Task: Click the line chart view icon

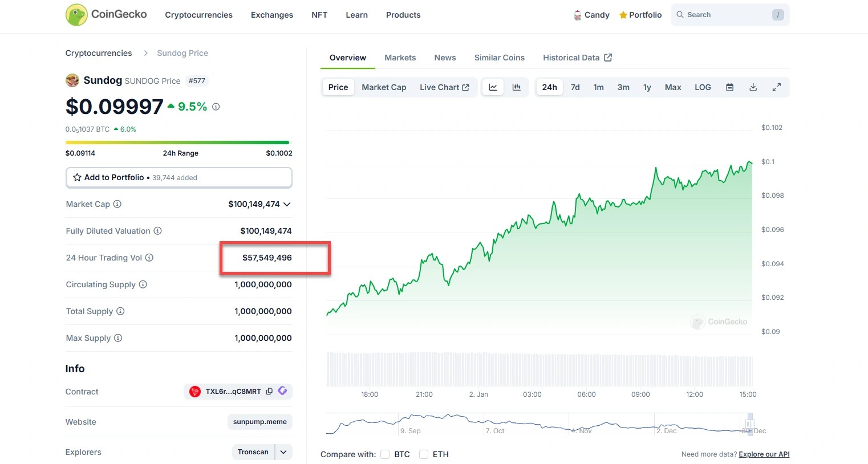Action: click(x=493, y=87)
